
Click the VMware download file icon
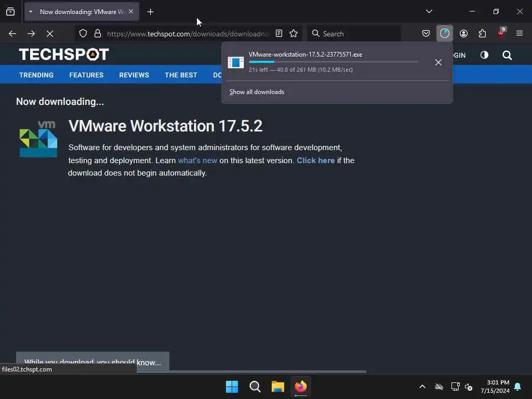coord(236,62)
